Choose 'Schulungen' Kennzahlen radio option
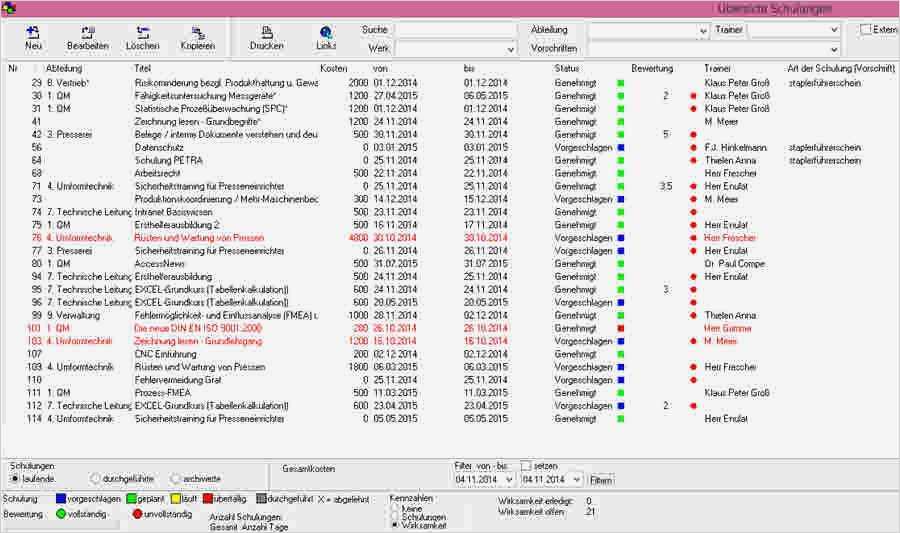Image resolution: width=900 pixels, height=533 pixels. point(394,517)
